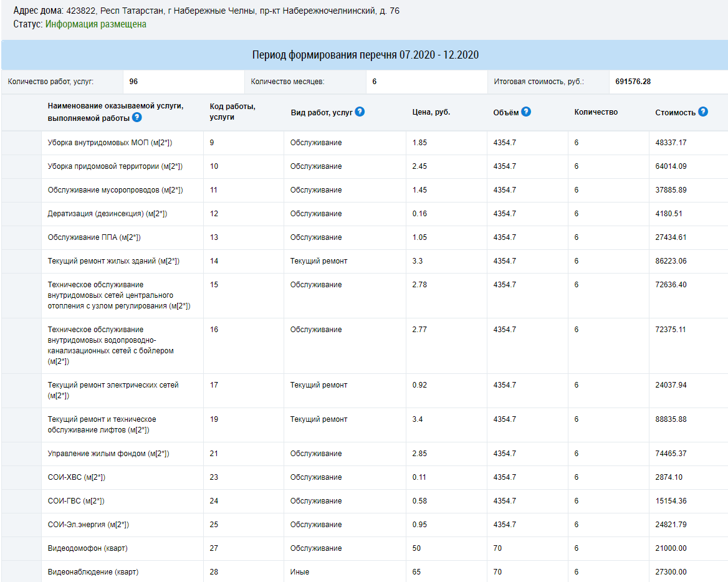Click cost value 27434.61
728x582 pixels.
(671, 237)
